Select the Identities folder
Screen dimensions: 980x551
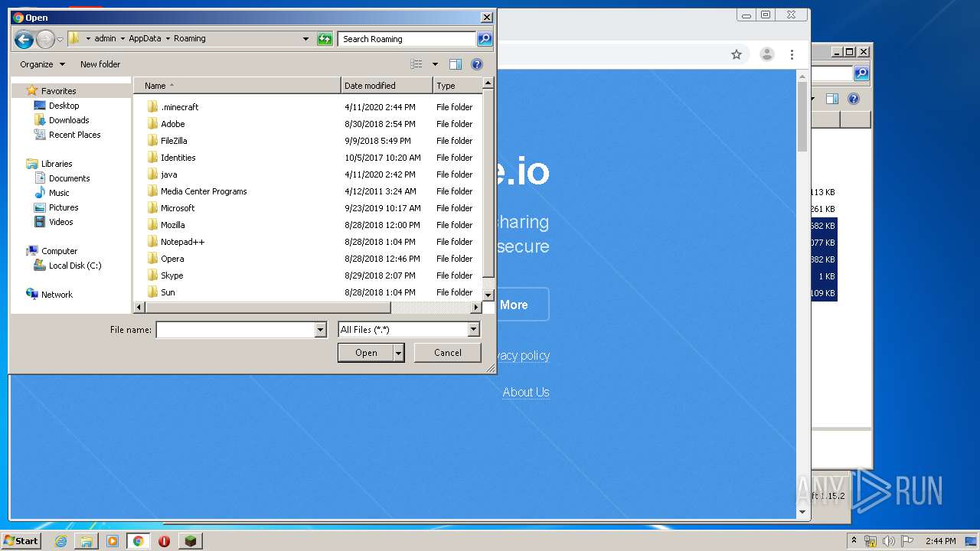(x=178, y=158)
